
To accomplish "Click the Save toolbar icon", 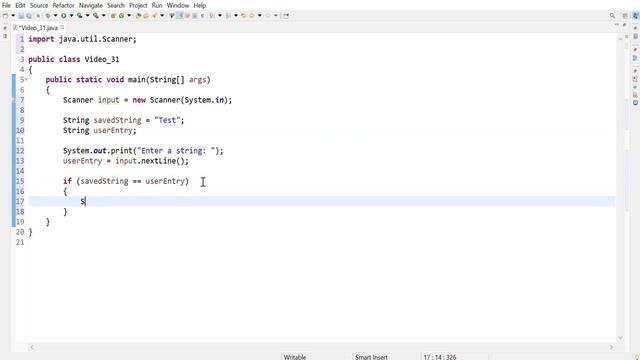I will [x=21, y=16].
